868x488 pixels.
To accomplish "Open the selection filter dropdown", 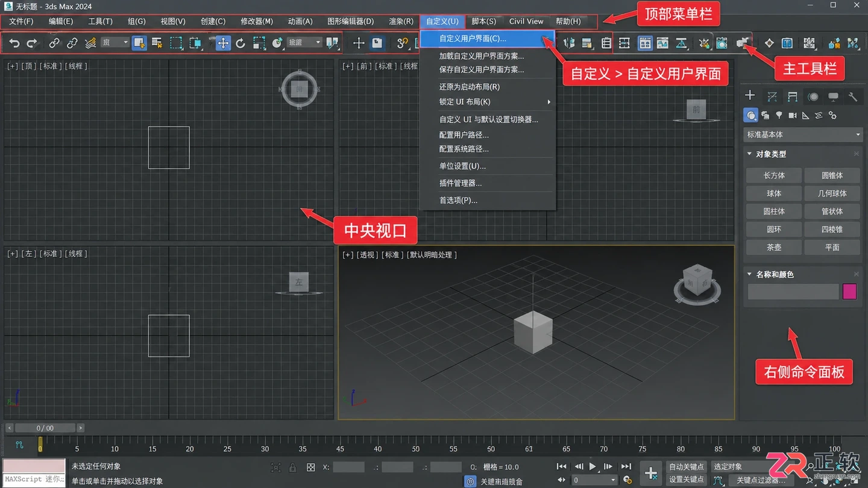I will pyautogui.click(x=115, y=42).
